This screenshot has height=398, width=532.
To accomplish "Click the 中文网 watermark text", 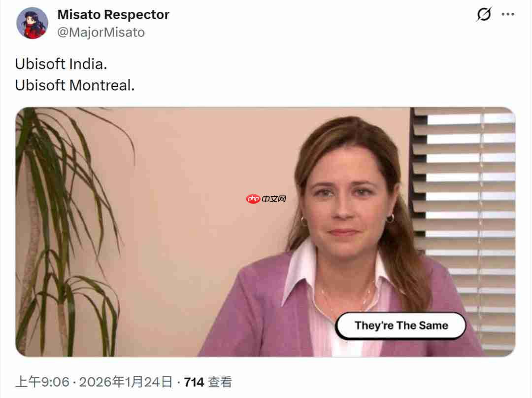I will (274, 199).
